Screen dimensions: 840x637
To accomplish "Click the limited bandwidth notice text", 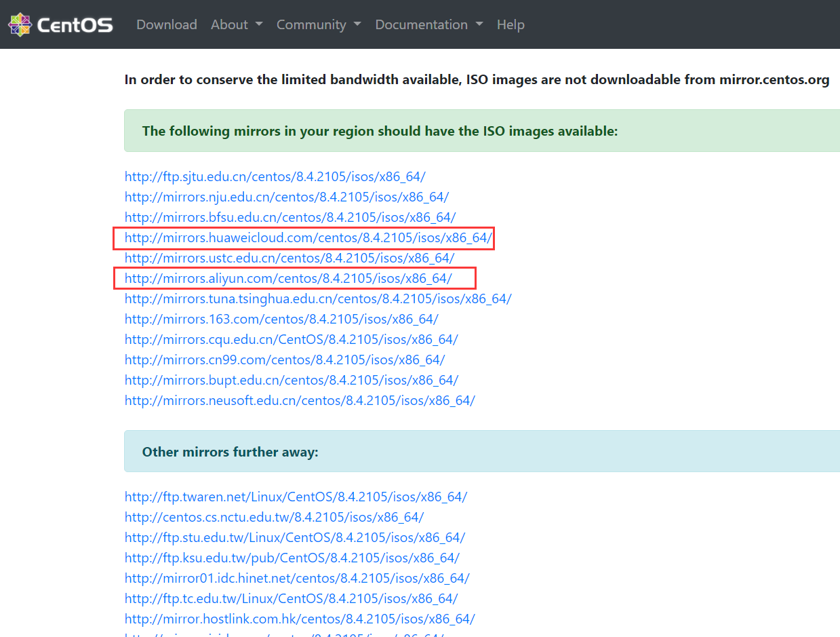I will pos(477,79).
